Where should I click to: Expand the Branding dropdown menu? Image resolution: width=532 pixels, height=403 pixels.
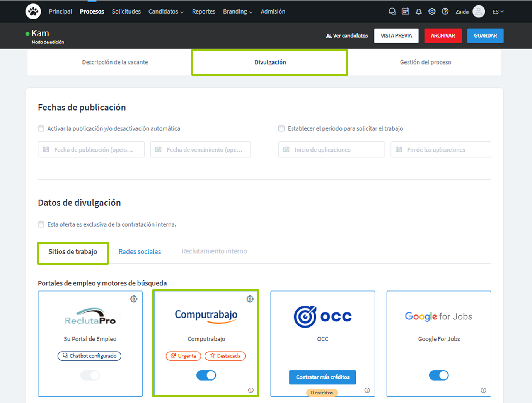[x=237, y=12]
